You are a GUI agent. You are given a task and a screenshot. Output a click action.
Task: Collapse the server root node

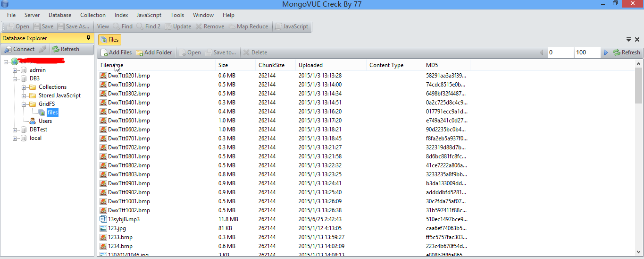coord(6,61)
